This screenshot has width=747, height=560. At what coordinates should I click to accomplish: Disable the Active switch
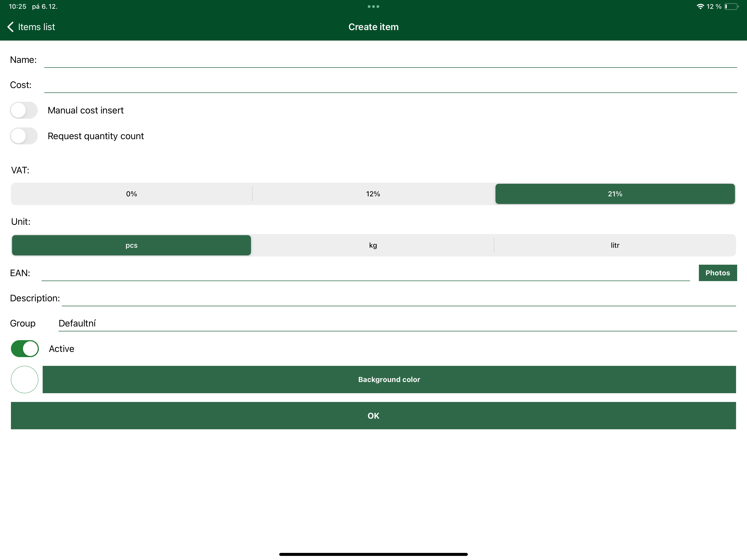pyautogui.click(x=24, y=349)
